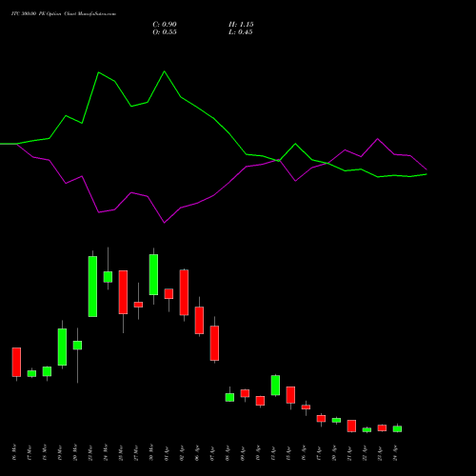476x476 pixels.
Task: Click the purple indicator line's trough above 01 Apr
Action: click(x=164, y=223)
